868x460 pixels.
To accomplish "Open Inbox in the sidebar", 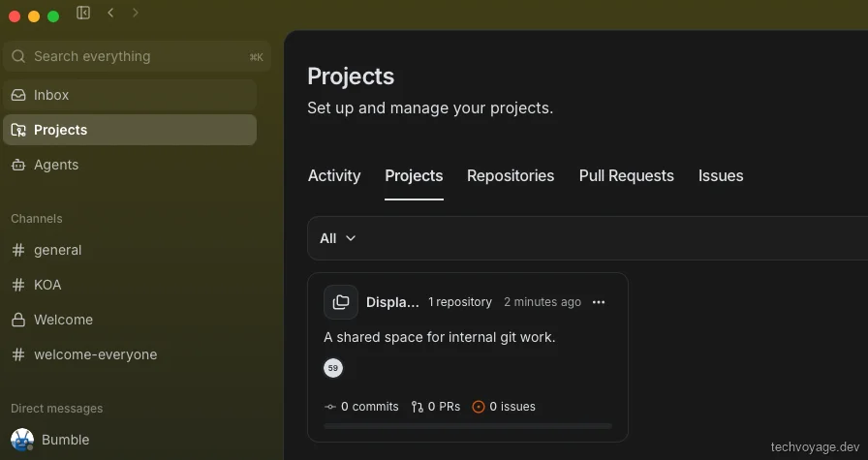I will tap(130, 95).
